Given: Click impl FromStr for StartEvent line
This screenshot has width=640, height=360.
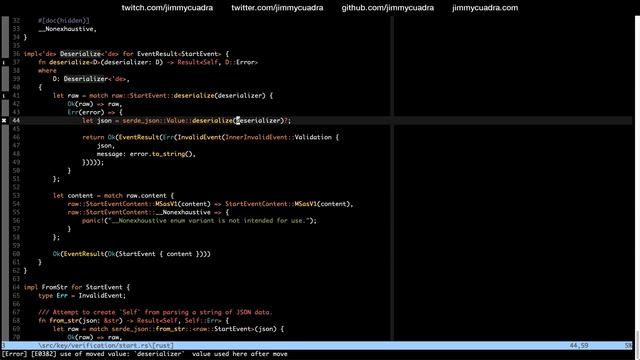Looking at the screenshot, I should pyautogui.click(x=77, y=287).
